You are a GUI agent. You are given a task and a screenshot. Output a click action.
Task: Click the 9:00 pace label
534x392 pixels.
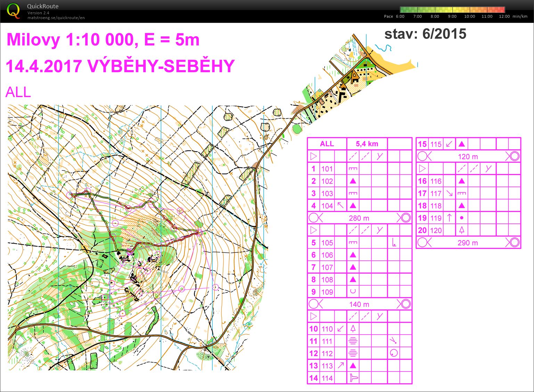(x=452, y=16)
